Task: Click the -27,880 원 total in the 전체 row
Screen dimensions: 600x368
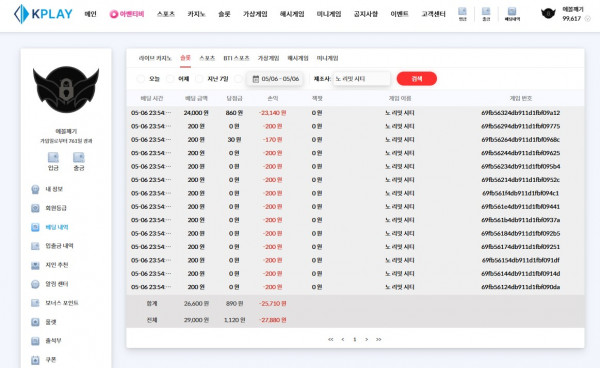Action: [272, 320]
